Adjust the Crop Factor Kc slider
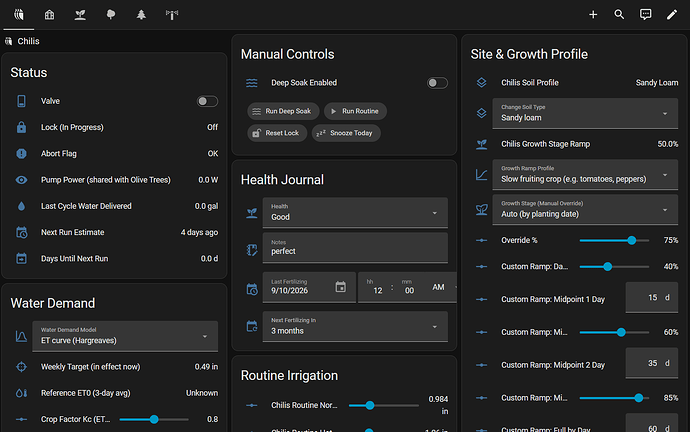Screen dimensions: 690x432 (x=154, y=419)
